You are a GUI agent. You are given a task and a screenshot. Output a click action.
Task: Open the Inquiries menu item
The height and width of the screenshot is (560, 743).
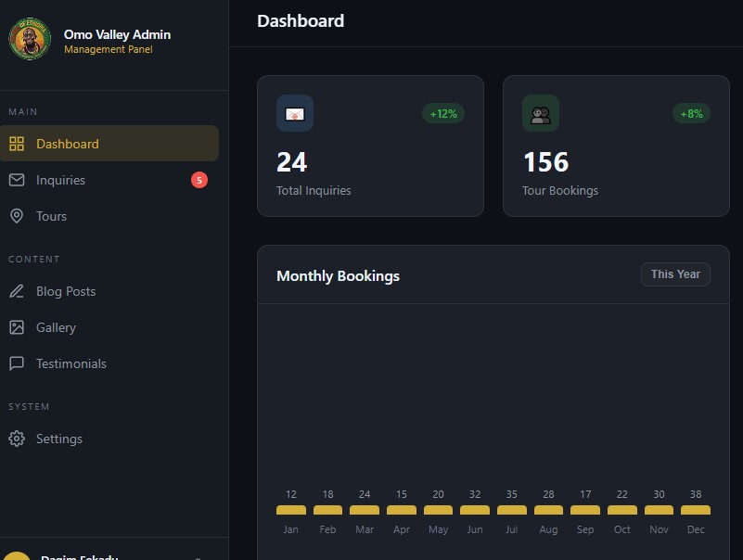coord(109,180)
